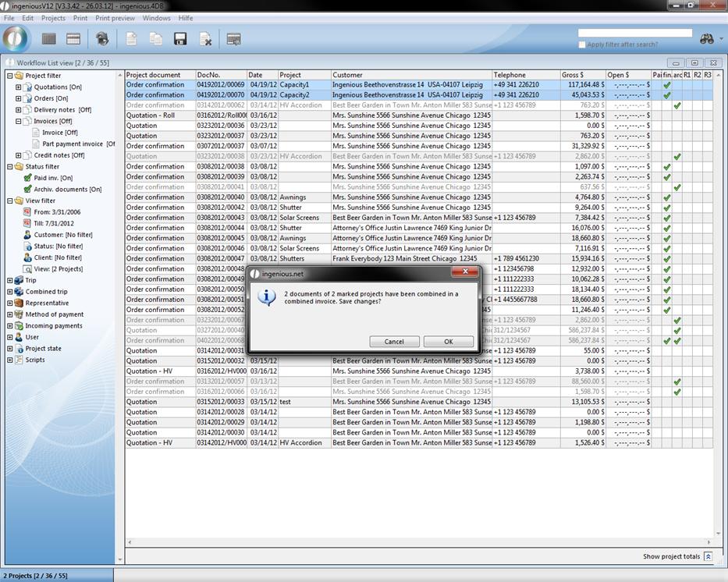This screenshot has width=728, height=582.
Task: Collapse the Invoices tree node
Action: point(19,122)
